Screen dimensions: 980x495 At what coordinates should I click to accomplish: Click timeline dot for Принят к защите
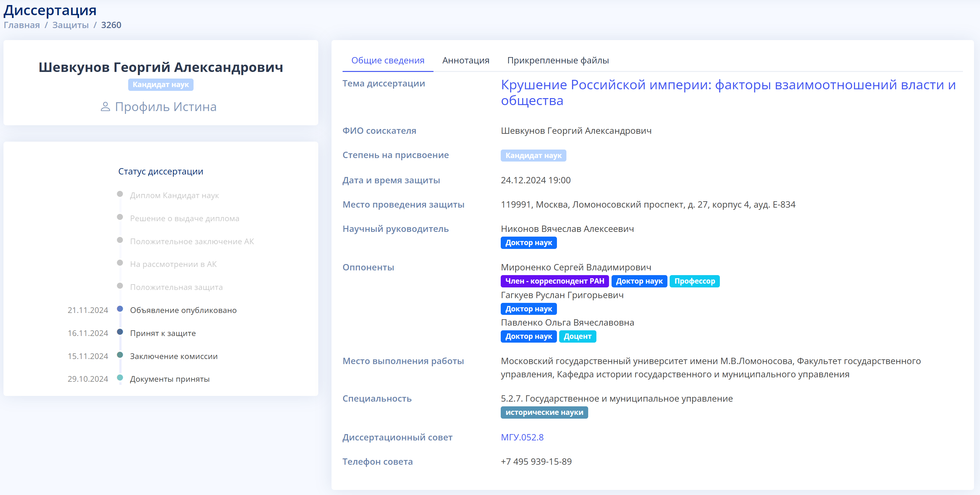[x=120, y=332]
